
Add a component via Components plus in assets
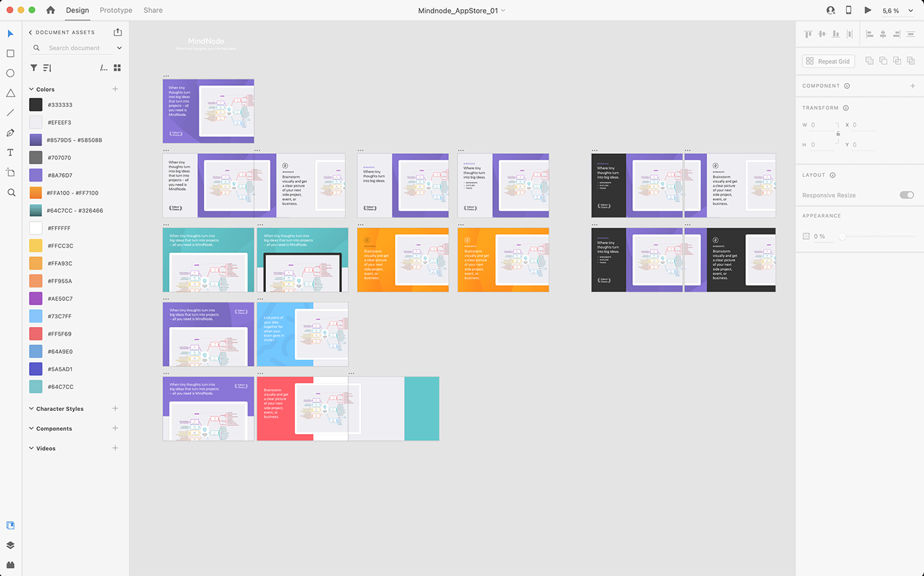[115, 429]
